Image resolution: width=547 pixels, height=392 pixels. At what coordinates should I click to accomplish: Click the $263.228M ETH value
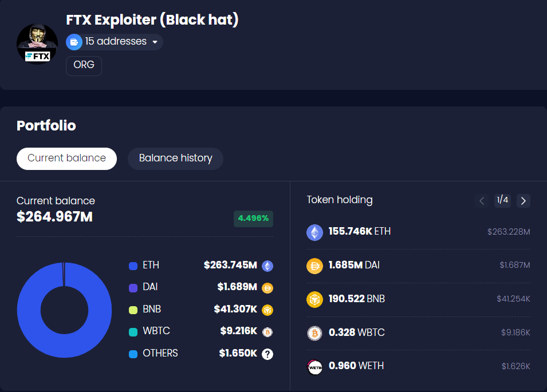(509, 232)
